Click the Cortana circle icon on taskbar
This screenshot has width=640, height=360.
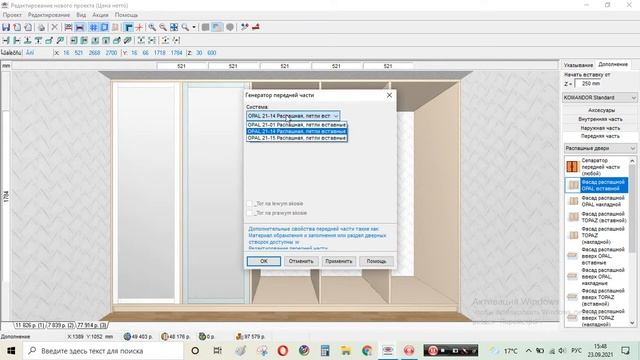[x=195, y=351]
